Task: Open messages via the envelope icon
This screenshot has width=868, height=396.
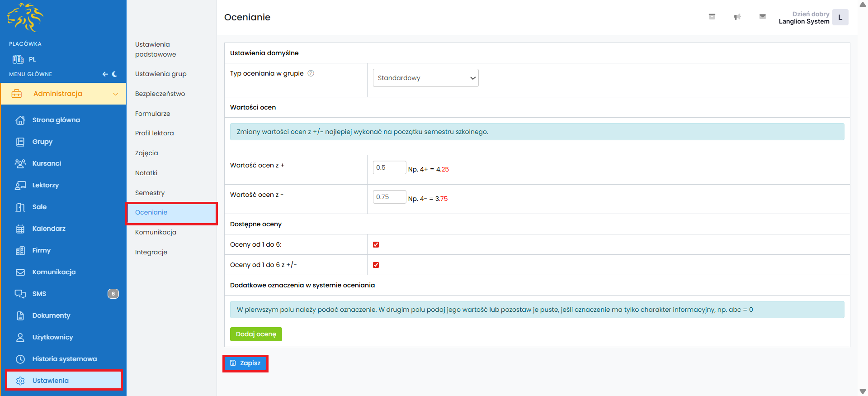Action: 762,17
